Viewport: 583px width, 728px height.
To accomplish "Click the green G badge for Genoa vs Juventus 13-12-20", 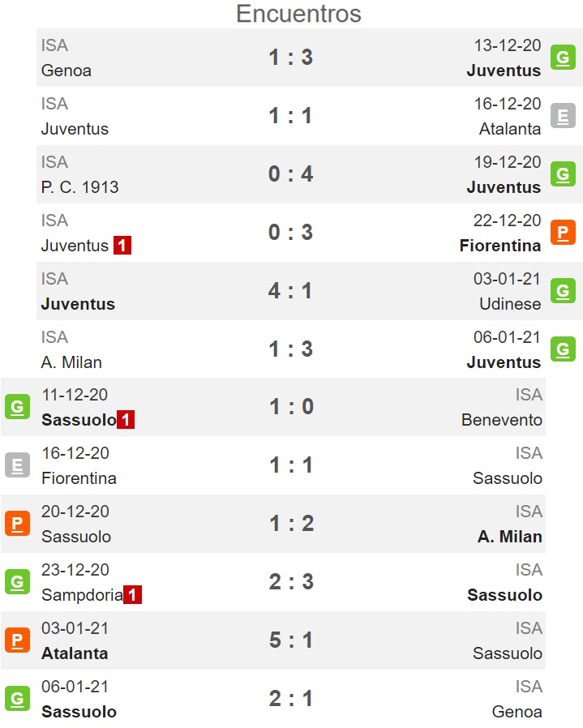I will [x=563, y=58].
